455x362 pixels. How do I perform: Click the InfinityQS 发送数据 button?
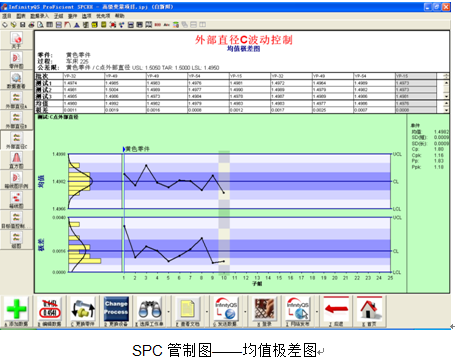click(x=226, y=312)
